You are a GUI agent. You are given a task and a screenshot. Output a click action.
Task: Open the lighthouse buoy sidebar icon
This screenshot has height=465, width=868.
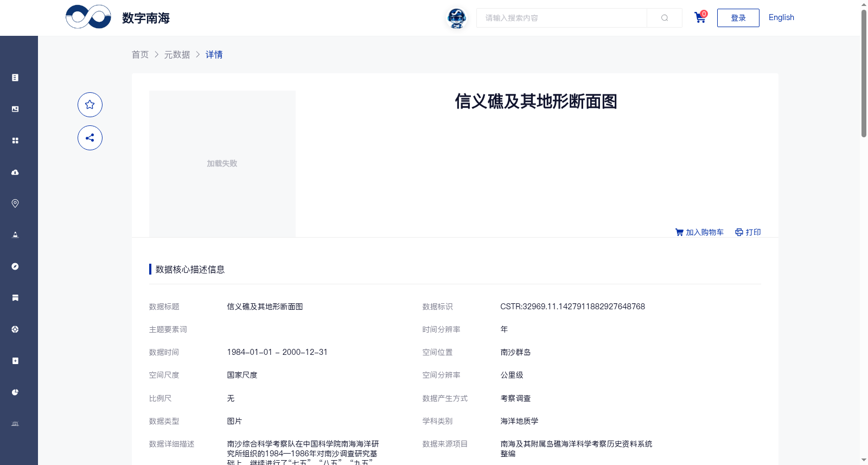15,235
